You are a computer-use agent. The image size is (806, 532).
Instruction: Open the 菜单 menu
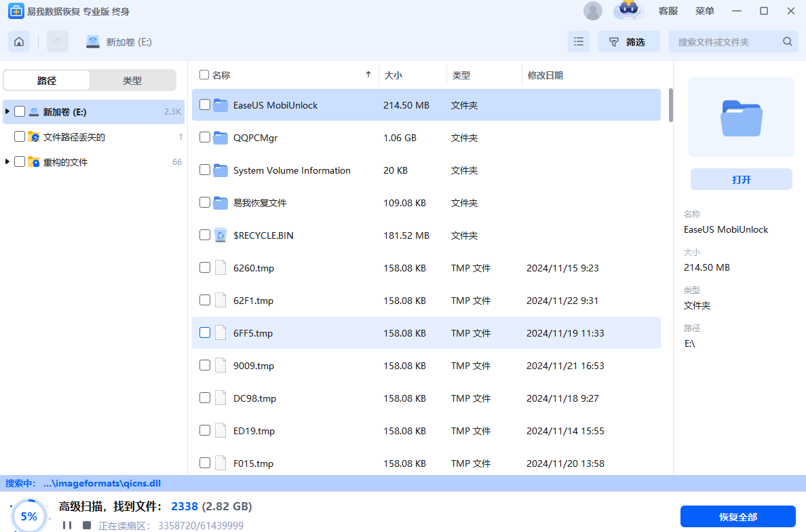pyautogui.click(x=704, y=11)
